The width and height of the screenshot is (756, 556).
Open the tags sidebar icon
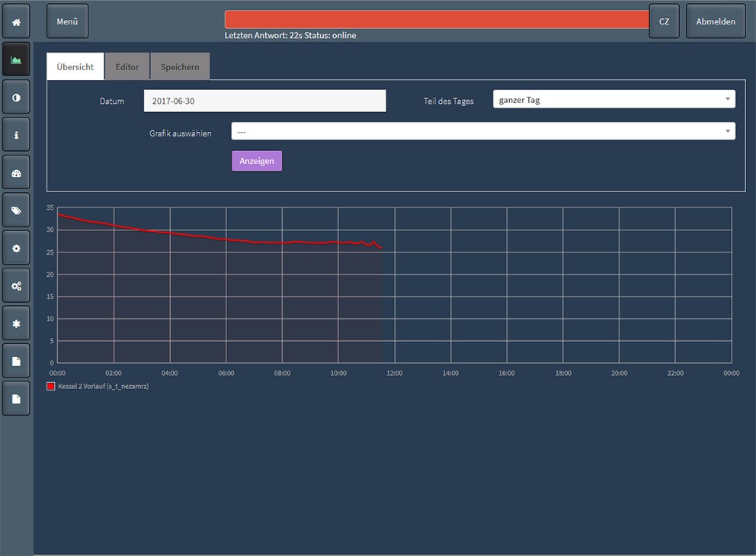[x=16, y=211]
